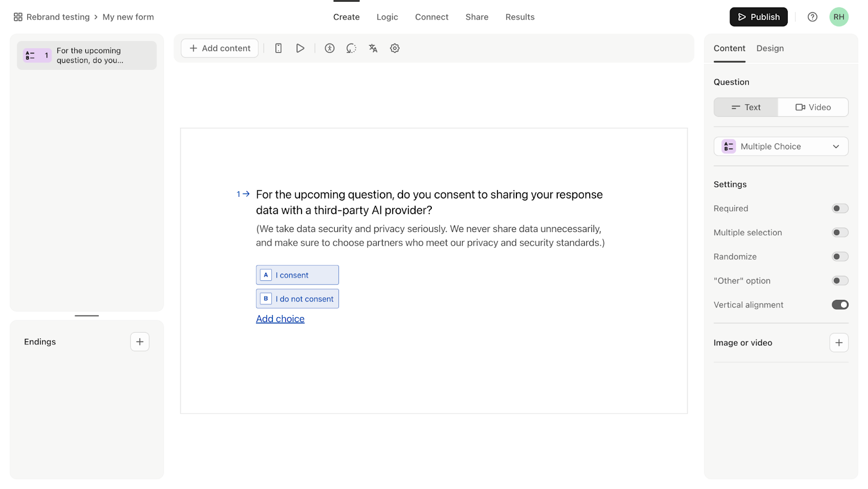Open mobile preview icon in toolbar
This screenshot has width=868, height=489.
tap(278, 48)
